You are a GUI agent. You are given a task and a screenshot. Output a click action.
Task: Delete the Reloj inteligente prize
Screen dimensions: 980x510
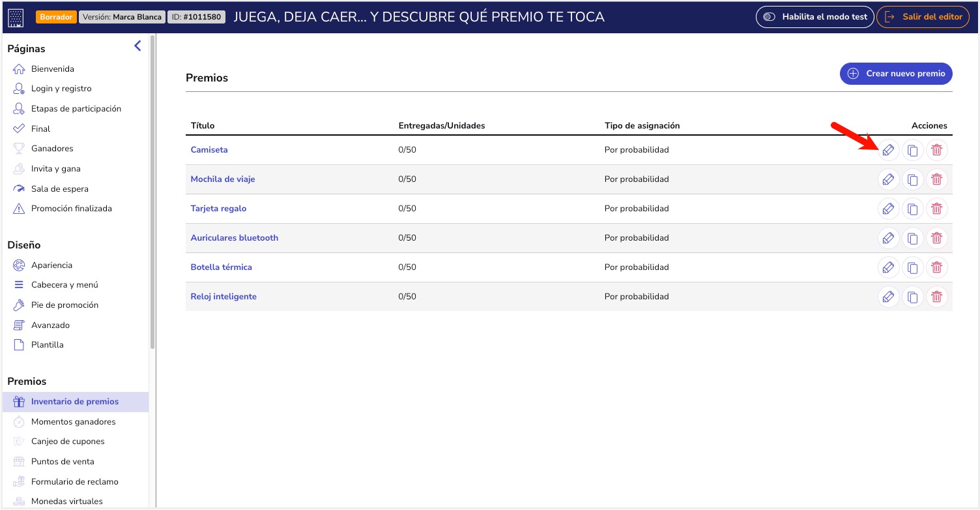936,297
